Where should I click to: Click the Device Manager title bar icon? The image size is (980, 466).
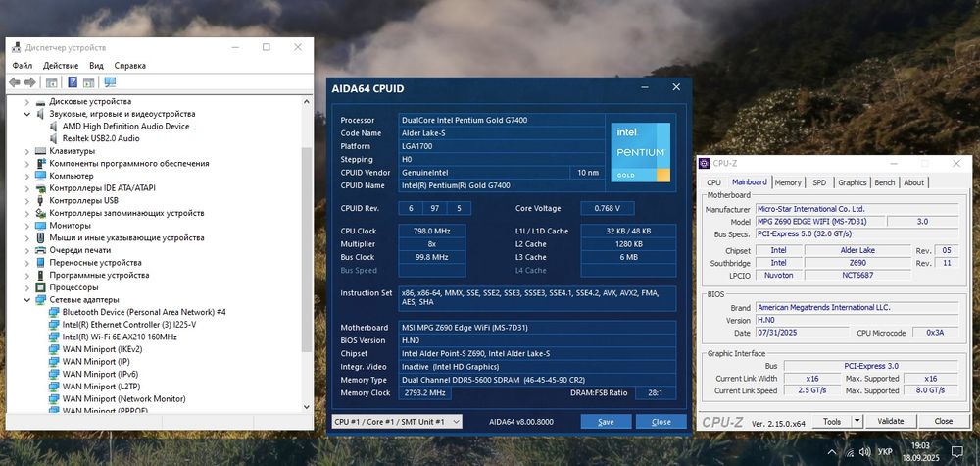17,47
